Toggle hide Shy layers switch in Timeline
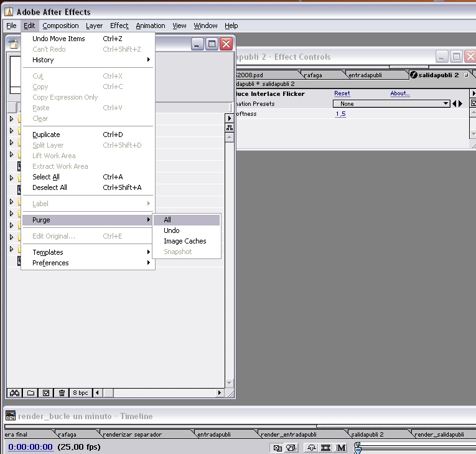Image resolution: width=476 pixels, height=454 pixels. 312,448
